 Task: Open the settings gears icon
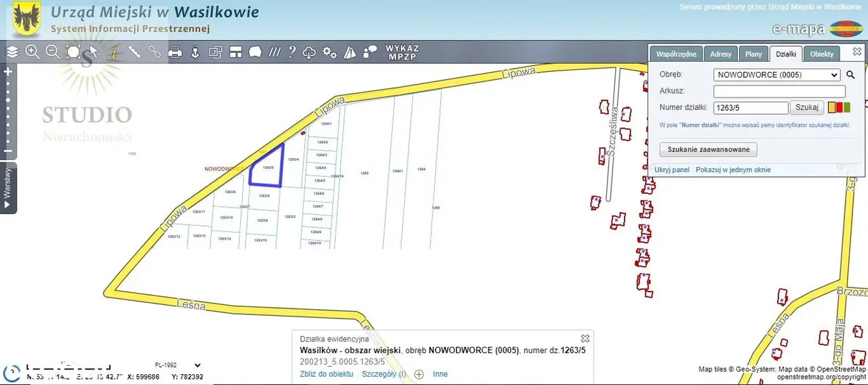click(330, 52)
